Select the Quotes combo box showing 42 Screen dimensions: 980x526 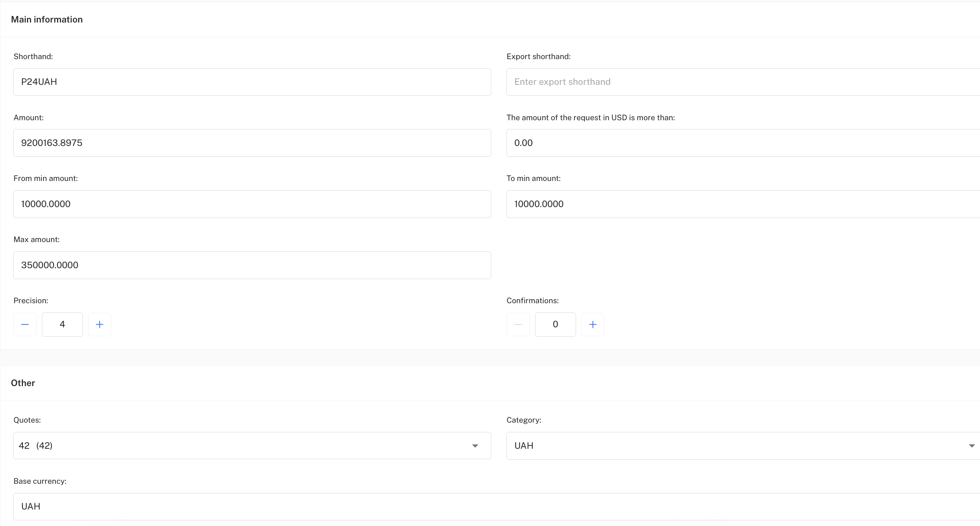tap(241, 446)
